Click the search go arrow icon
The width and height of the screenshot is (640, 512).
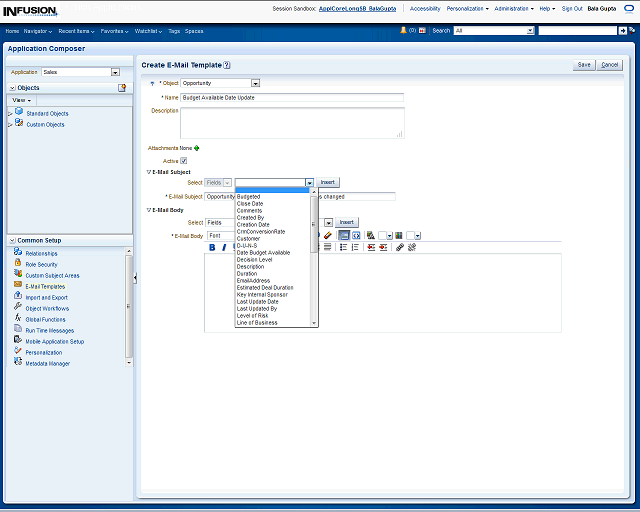coord(625,31)
